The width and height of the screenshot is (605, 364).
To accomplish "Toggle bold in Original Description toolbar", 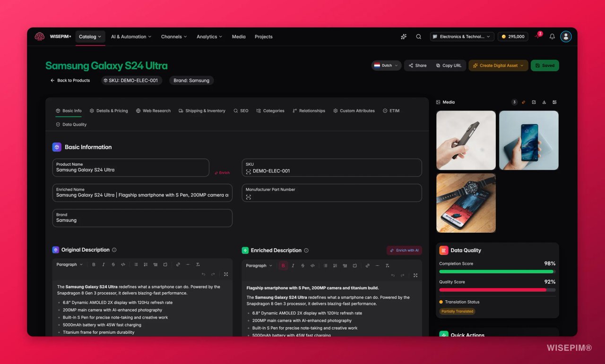I will (x=94, y=264).
